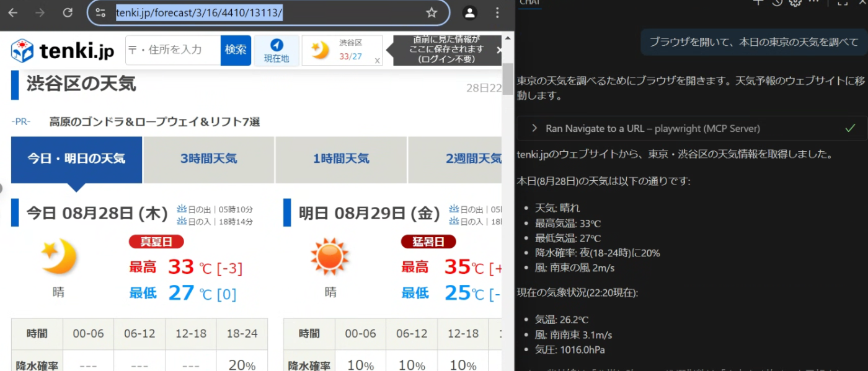Screen dimensions: 868x371
Task: Click today's high 33℃ value
Action: (x=190, y=268)
